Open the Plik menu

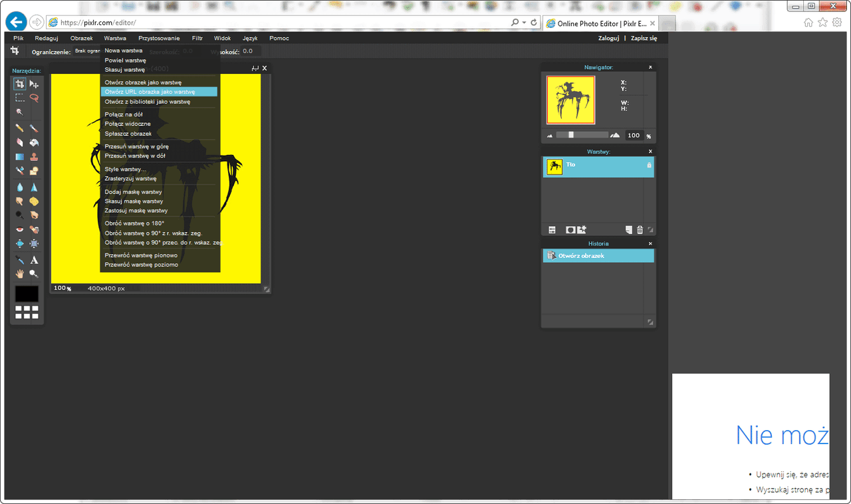19,38
